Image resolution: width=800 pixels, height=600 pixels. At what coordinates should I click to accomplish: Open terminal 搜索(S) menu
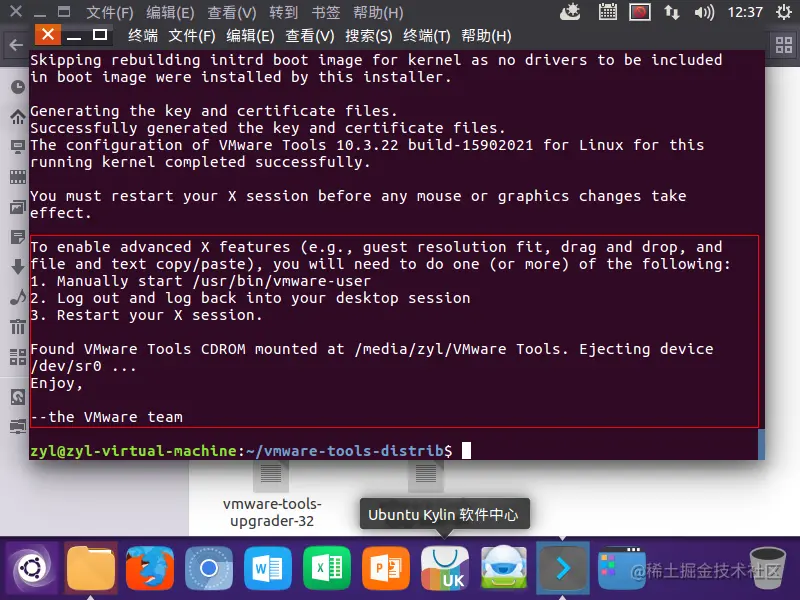click(x=368, y=36)
